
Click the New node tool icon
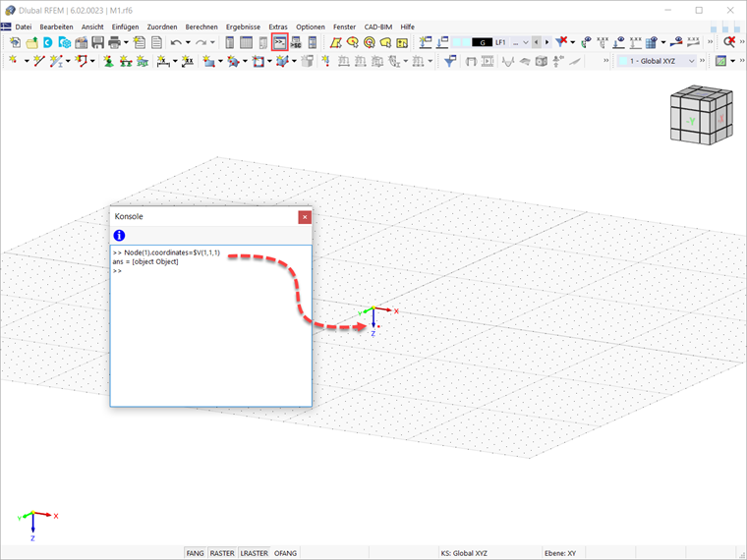coord(13,61)
